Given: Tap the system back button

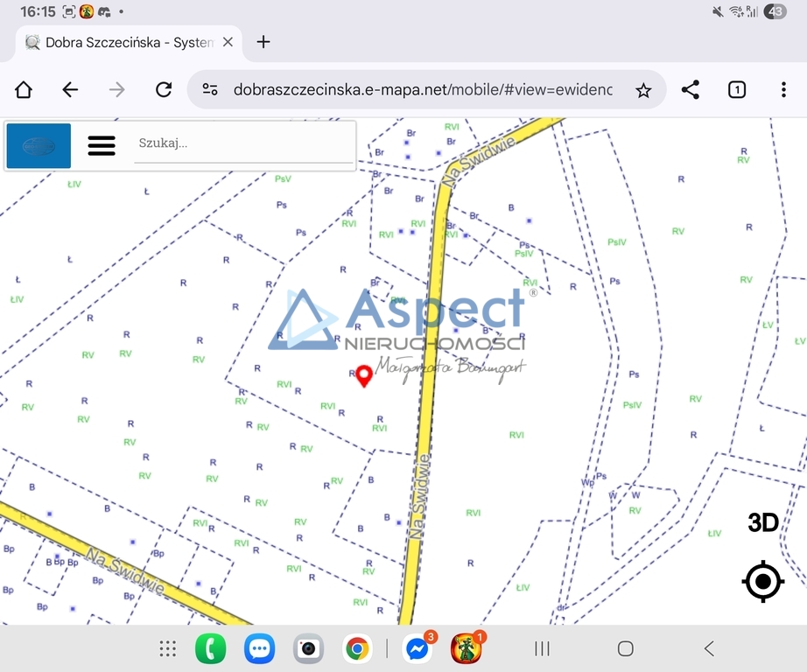Looking at the screenshot, I should click(709, 649).
